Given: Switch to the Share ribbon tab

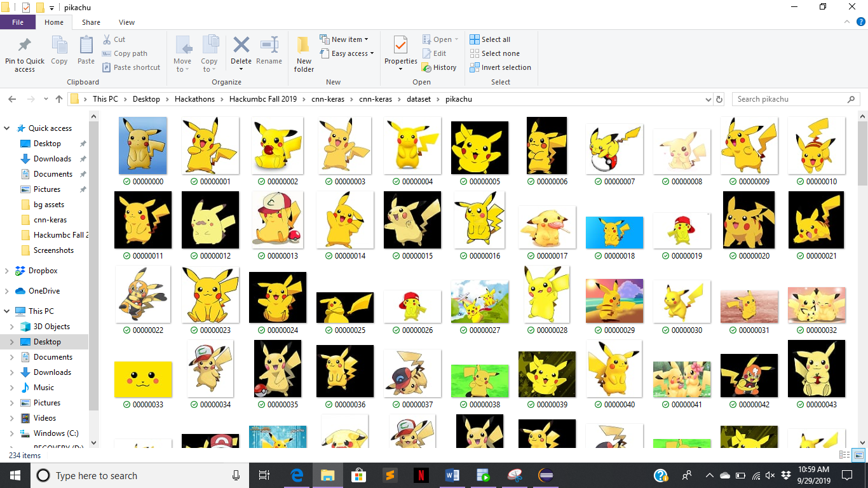Looking at the screenshot, I should [x=91, y=22].
